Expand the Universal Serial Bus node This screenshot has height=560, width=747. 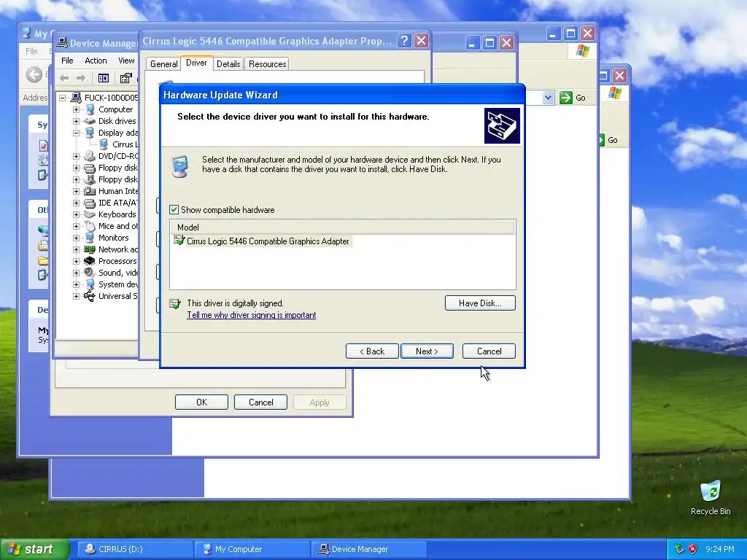76,296
